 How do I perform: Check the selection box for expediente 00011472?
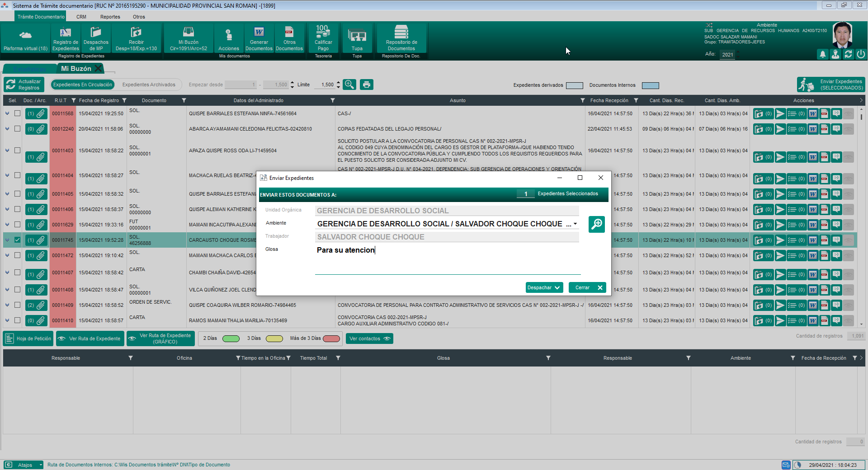pos(18,255)
